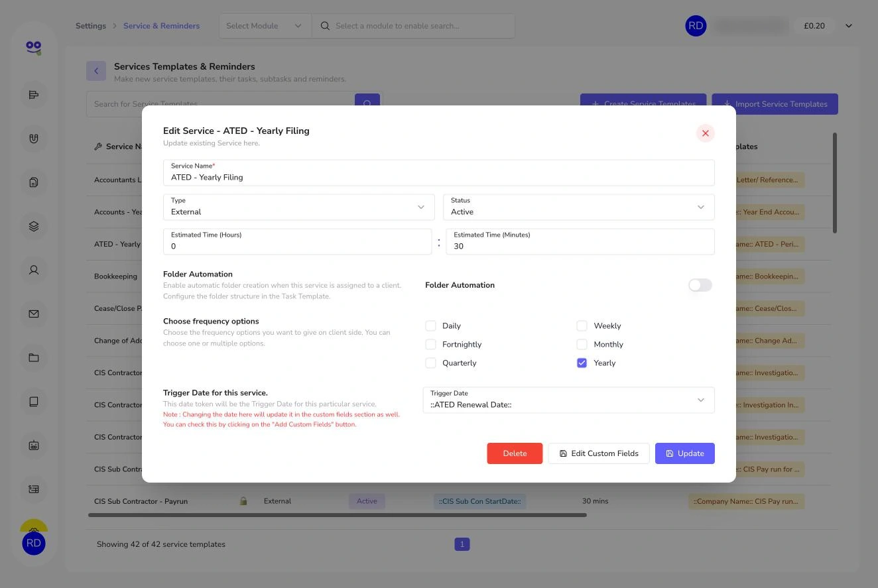The height and width of the screenshot is (588, 878).
Task: Expand the Trigger Date dropdown
Action: click(568, 400)
